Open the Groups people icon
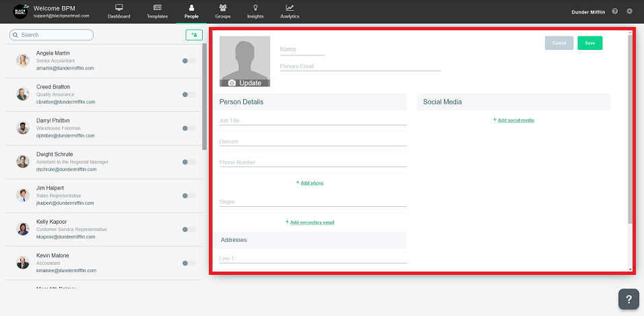The image size is (644, 316). (223, 7)
